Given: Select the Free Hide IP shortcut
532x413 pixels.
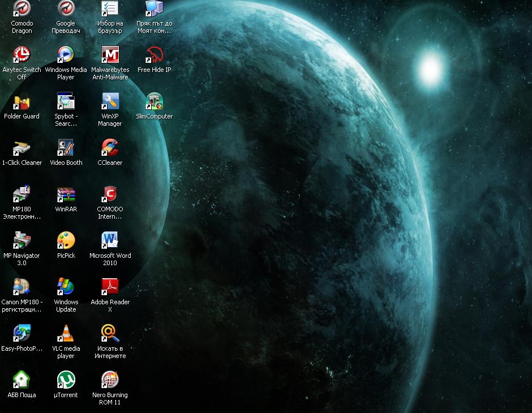Looking at the screenshot, I should 154,55.
